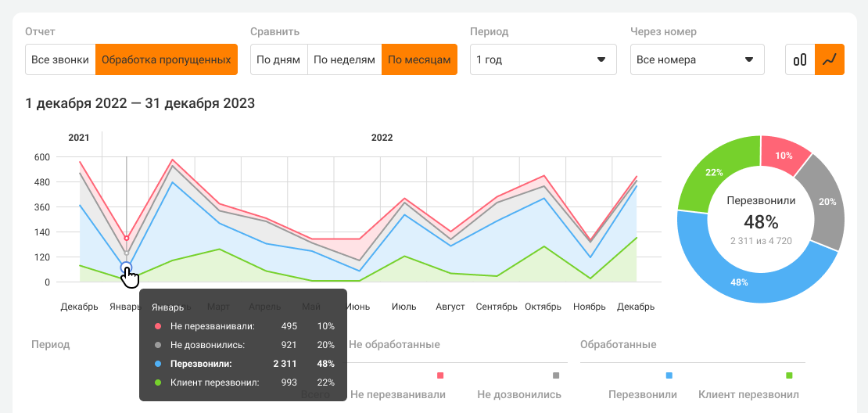Viewport: 868px width, 413px height.
Task: Select Обработка пропущенных report option
Action: pos(166,59)
